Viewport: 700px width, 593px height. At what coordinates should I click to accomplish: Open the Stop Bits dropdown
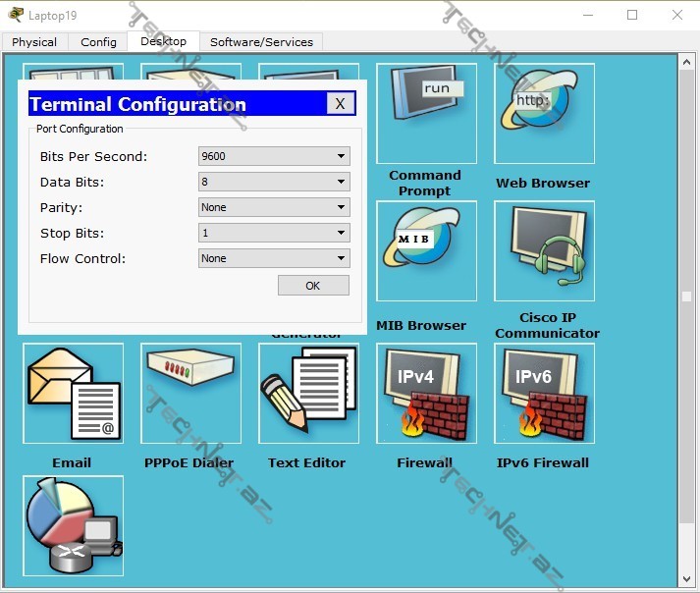coord(274,233)
